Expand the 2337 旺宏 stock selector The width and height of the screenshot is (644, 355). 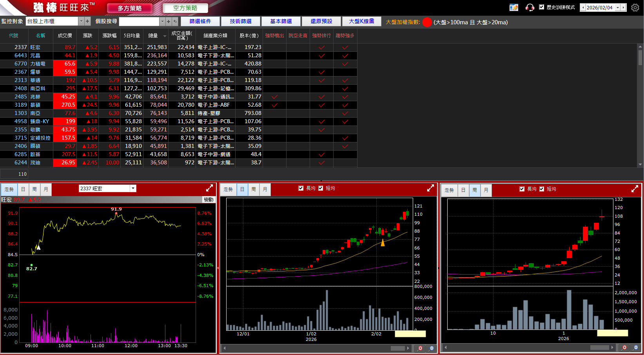tap(133, 188)
